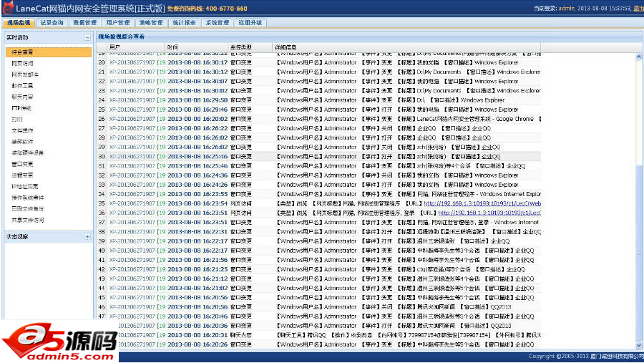Viewport: 644px width, 363px height.
Task: Select 网页访问 in the sidebar
Action: tap(22, 63)
